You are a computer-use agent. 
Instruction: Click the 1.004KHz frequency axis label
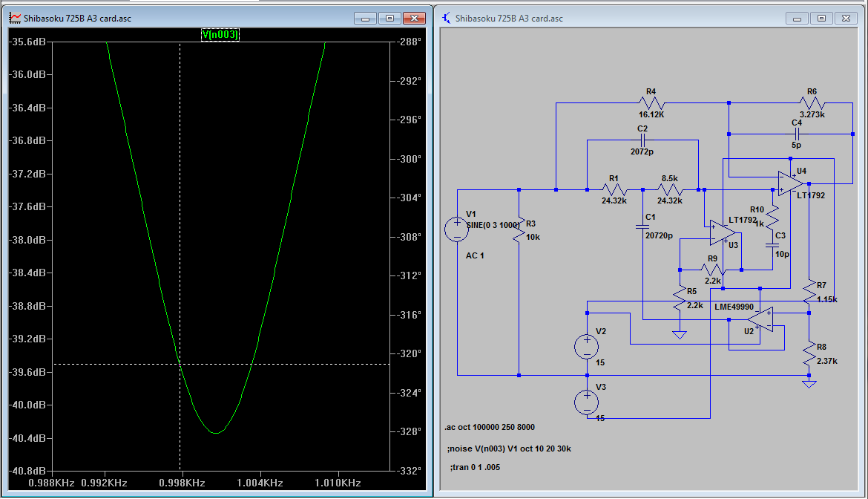tap(260, 483)
